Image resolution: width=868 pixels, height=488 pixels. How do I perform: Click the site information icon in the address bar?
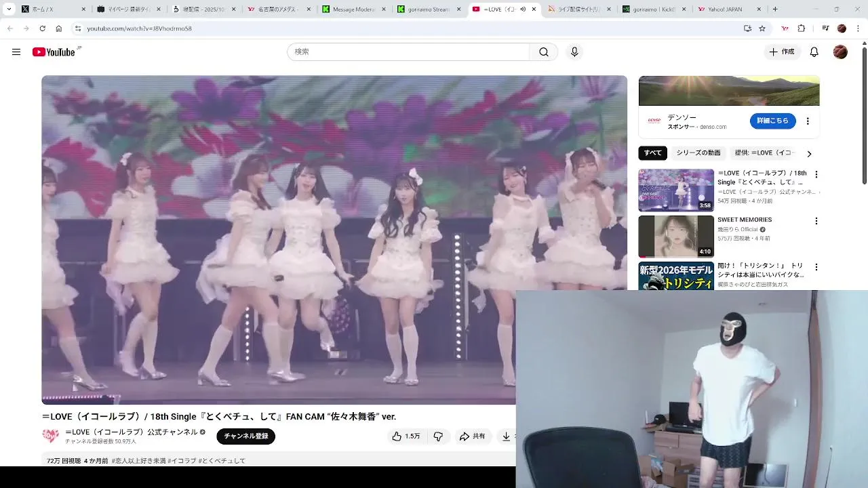(x=78, y=28)
